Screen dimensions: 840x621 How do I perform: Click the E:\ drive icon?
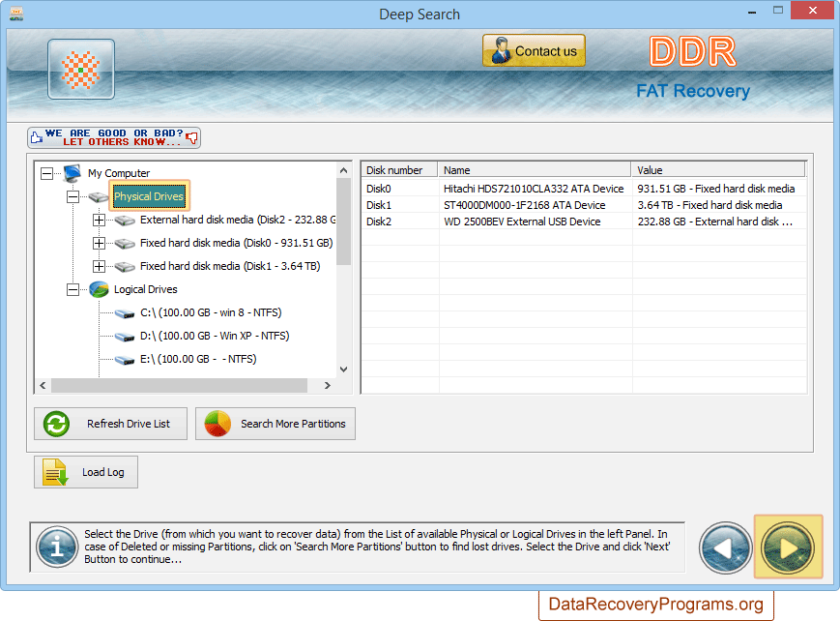pos(125,360)
